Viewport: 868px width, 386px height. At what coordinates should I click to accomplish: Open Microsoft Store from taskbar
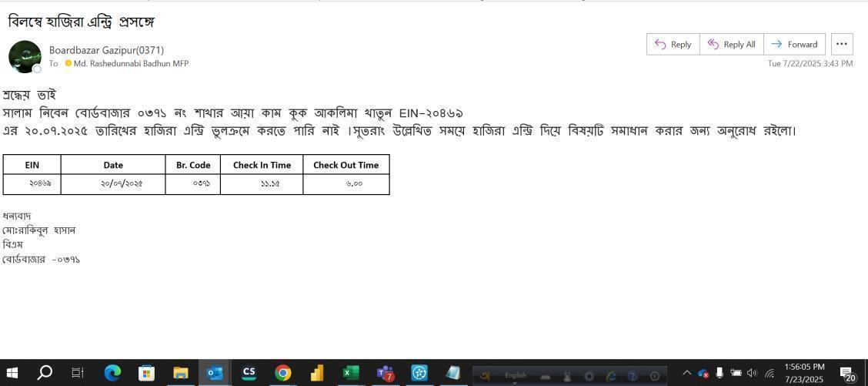click(146, 374)
